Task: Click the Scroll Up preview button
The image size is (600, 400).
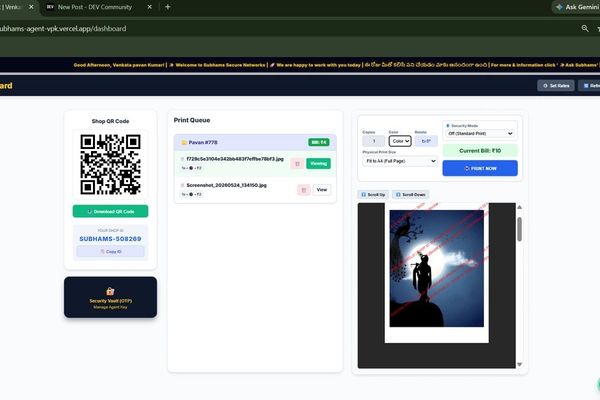Action: tap(373, 194)
